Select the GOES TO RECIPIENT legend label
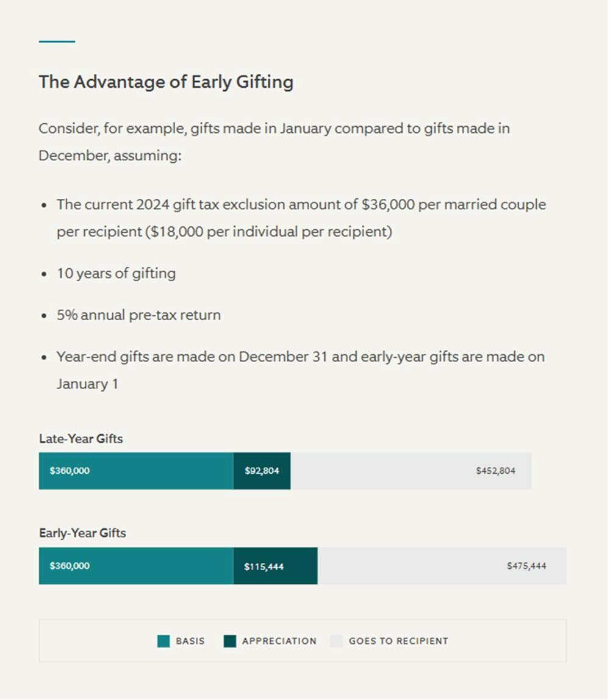The height and width of the screenshot is (700, 610). coord(398,641)
